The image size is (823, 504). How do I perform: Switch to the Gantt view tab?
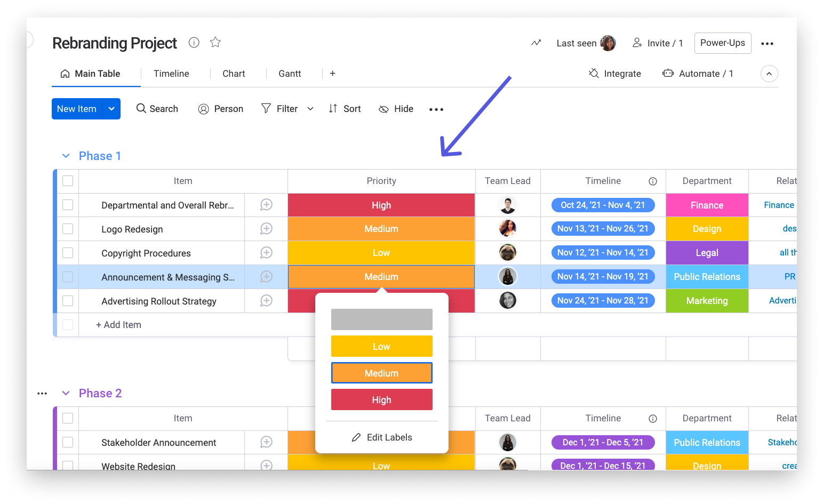[290, 74]
